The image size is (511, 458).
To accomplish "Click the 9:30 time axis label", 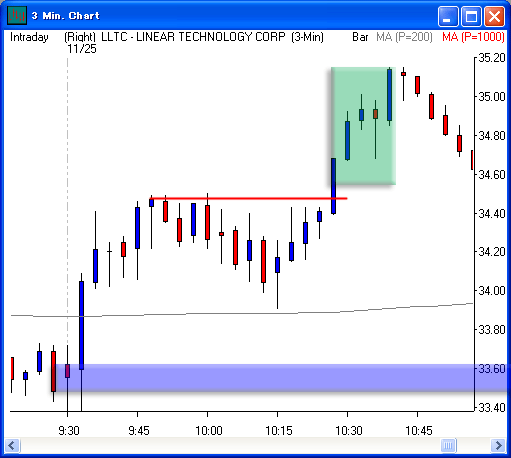I will [69, 431].
